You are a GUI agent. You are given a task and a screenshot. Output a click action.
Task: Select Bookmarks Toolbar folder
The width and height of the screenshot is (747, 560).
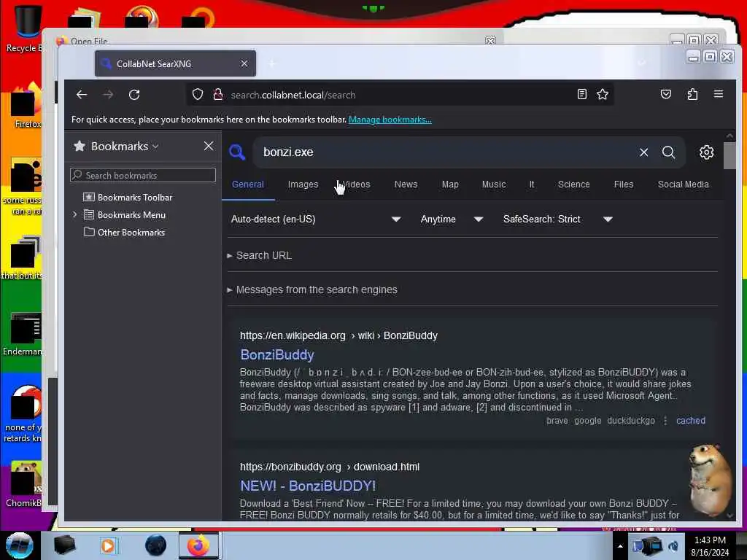(x=135, y=197)
